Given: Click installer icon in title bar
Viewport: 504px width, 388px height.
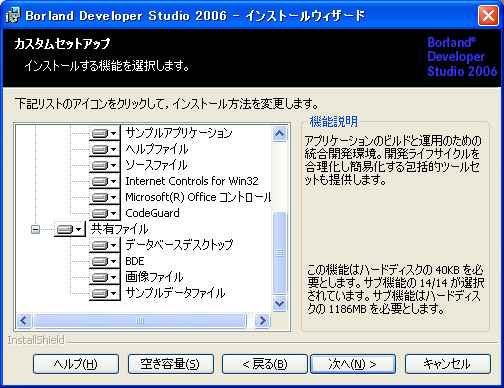Looking at the screenshot, I should click(x=13, y=16).
